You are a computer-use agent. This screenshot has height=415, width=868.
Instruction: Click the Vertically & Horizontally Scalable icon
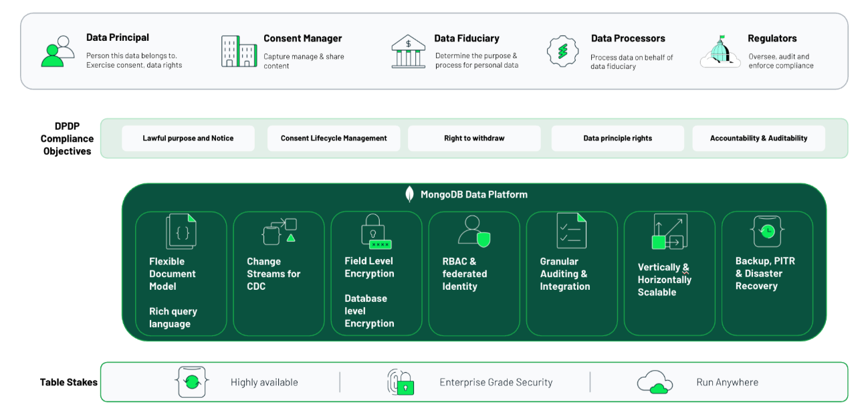click(x=669, y=232)
